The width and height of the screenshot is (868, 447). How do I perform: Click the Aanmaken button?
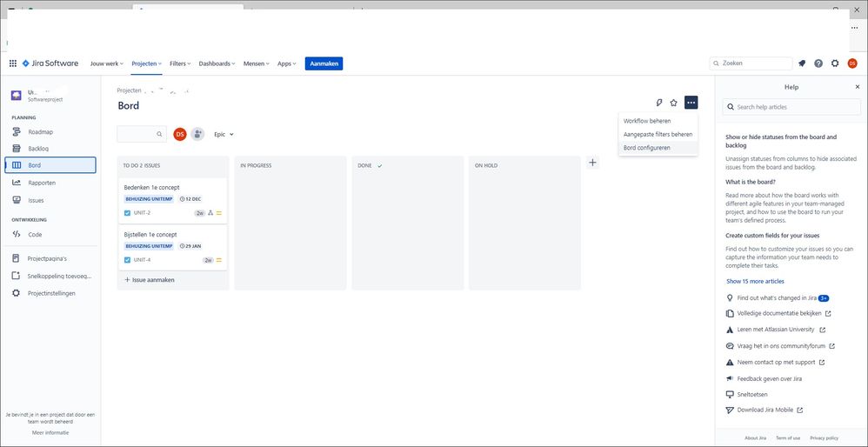tap(324, 63)
